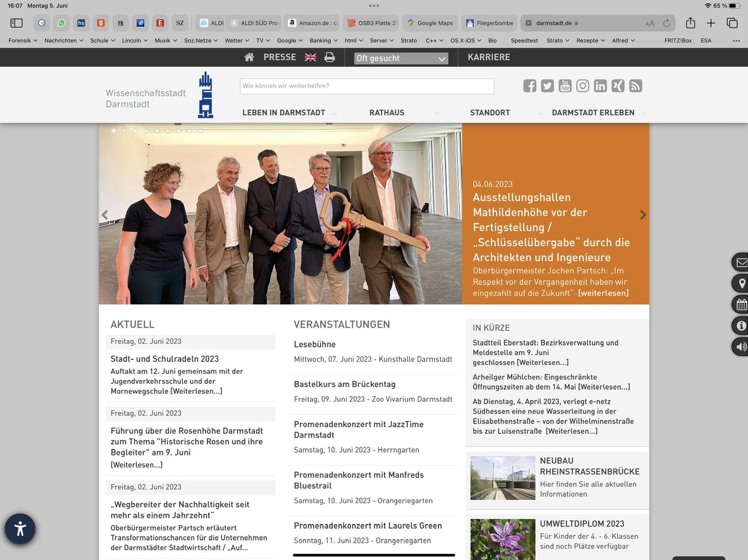Open the Lesebühne event
Screen dimensions: 748x560
315,344
